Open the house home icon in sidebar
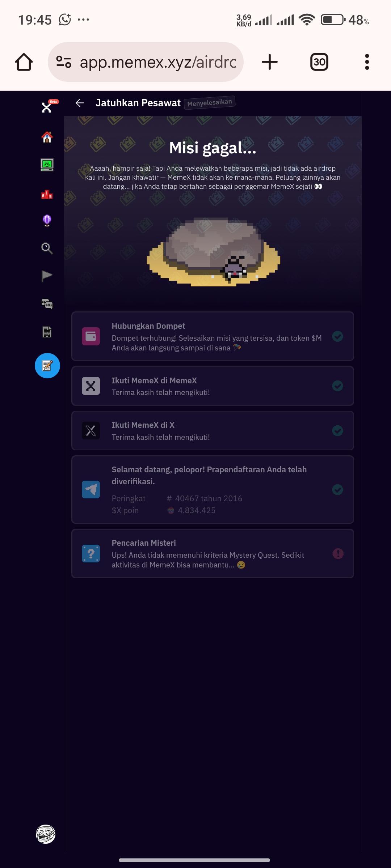 pos(47,137)
